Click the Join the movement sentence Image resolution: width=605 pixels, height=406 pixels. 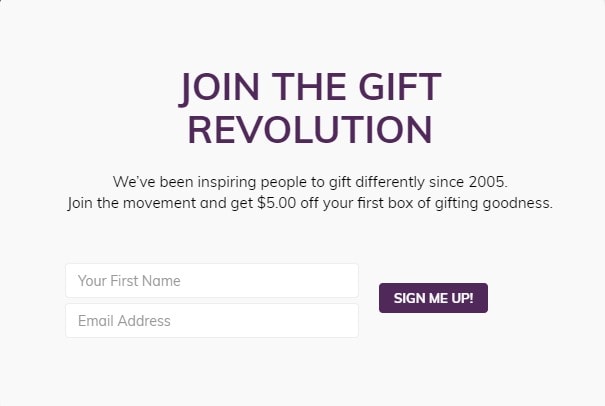point(310,203)
